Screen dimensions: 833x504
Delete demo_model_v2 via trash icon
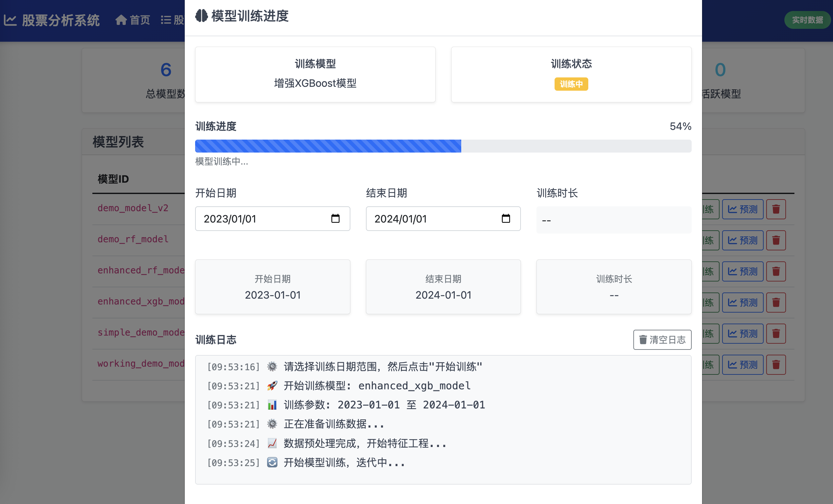pos(776,209)
